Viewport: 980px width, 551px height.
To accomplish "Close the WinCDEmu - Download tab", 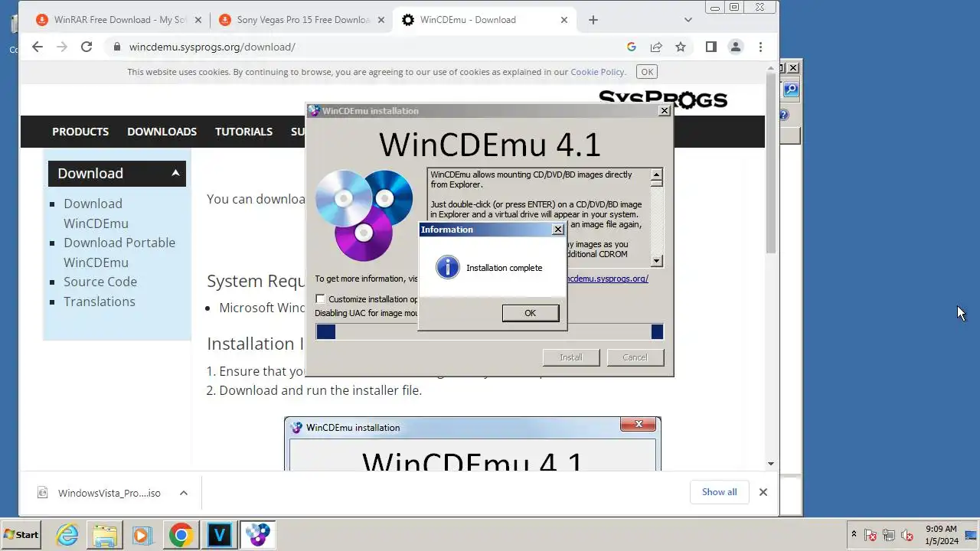I will (x=564, y=20).
